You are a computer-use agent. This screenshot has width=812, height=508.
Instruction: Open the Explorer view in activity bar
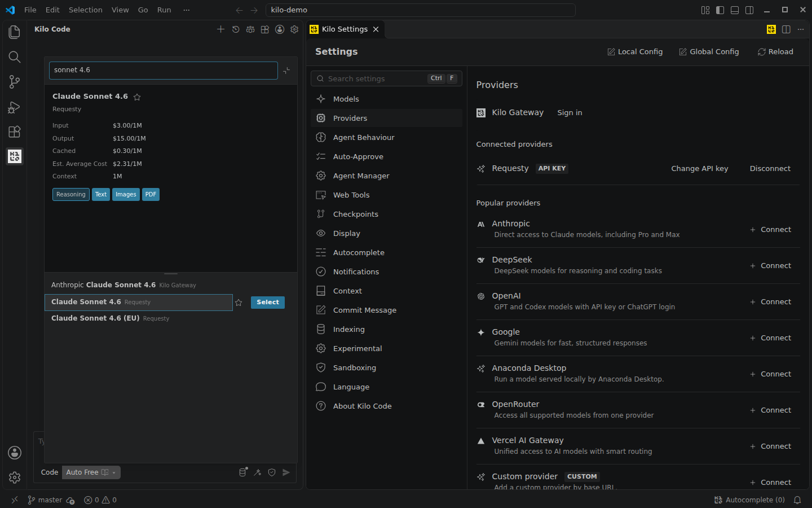pyautogui.click(x=15, y=32)
